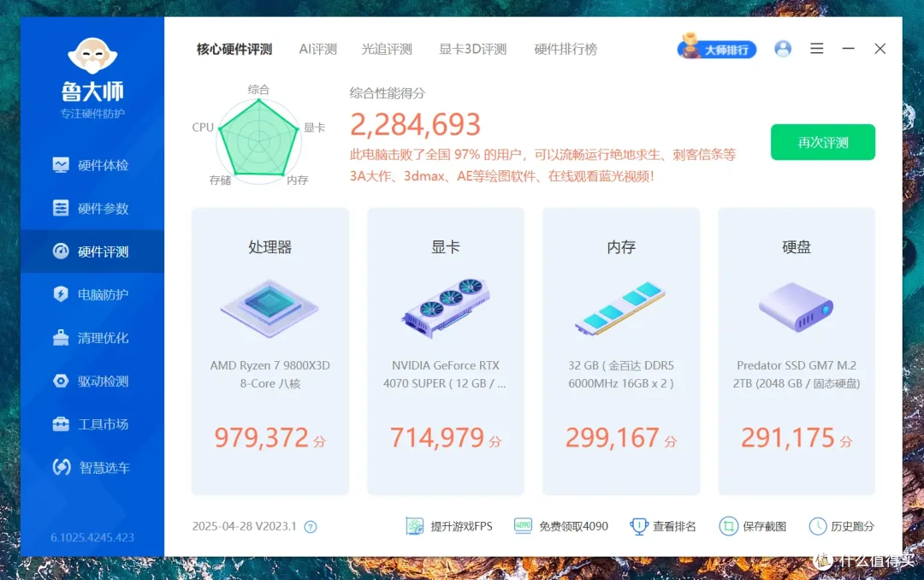
Task: Click the help question mark icon
Action: [311, 527]
